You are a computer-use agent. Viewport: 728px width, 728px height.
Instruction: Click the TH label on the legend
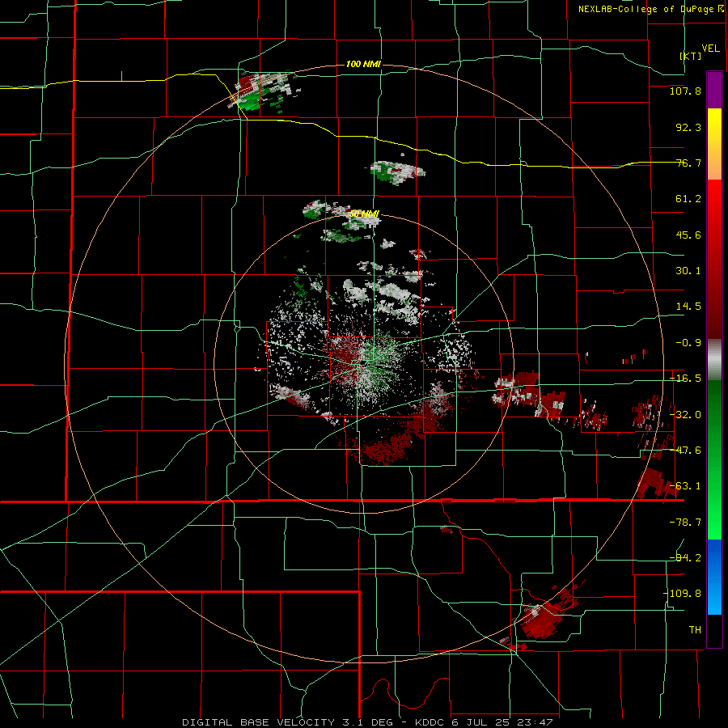695,630
